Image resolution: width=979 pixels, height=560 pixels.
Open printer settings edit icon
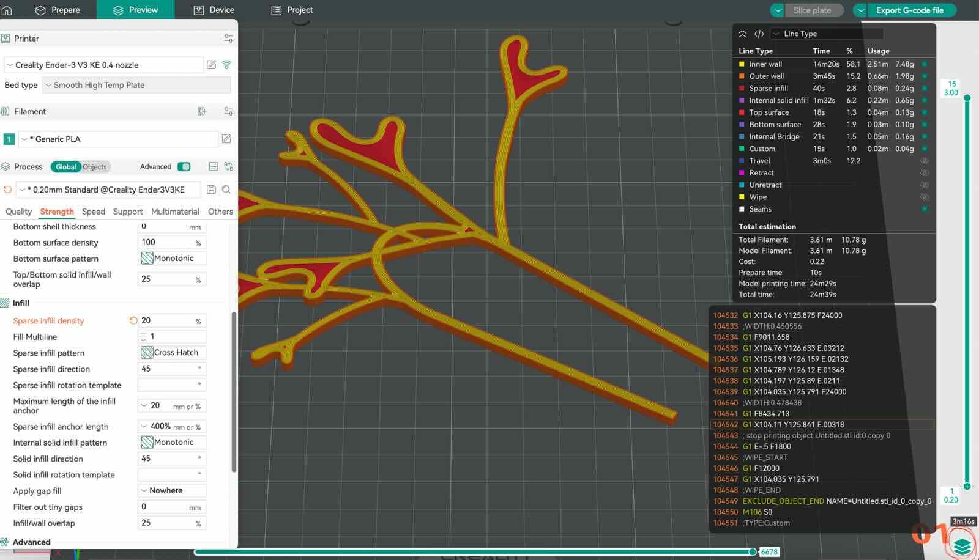tap(211, 65)
